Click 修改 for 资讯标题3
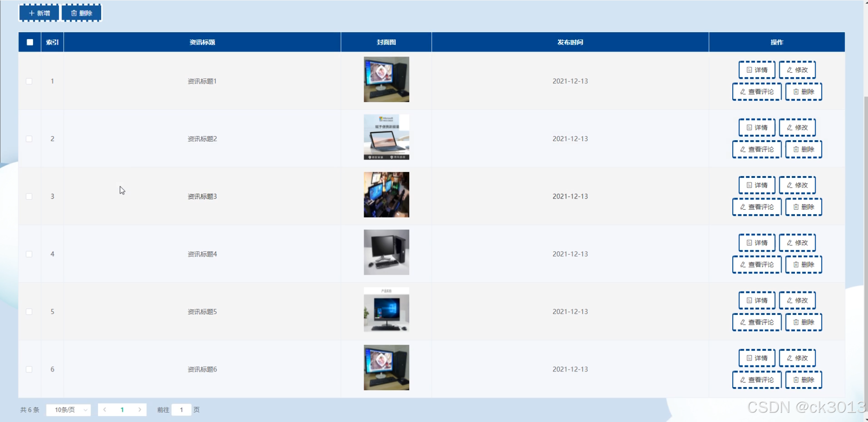This screenshot has width=868, height=422. coord(797,185)
